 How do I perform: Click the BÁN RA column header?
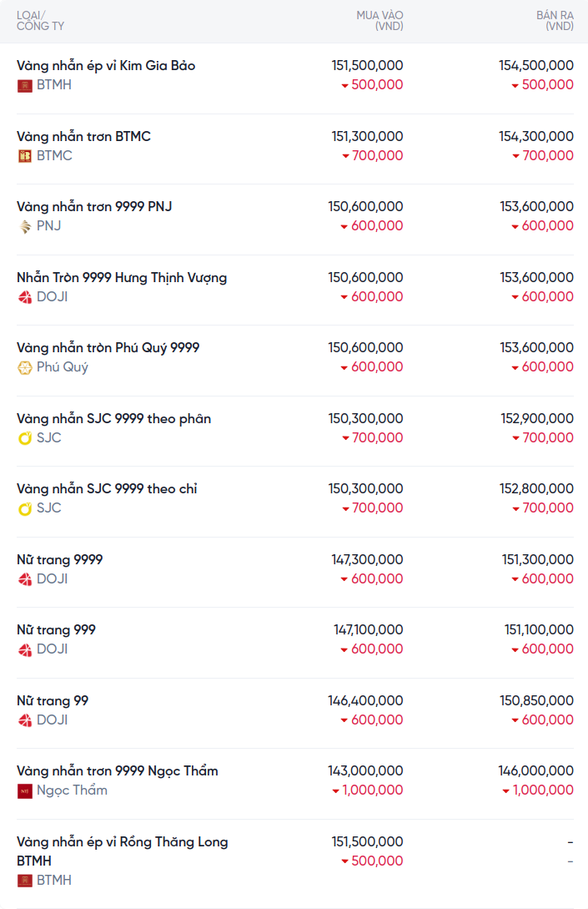(555, 21)
